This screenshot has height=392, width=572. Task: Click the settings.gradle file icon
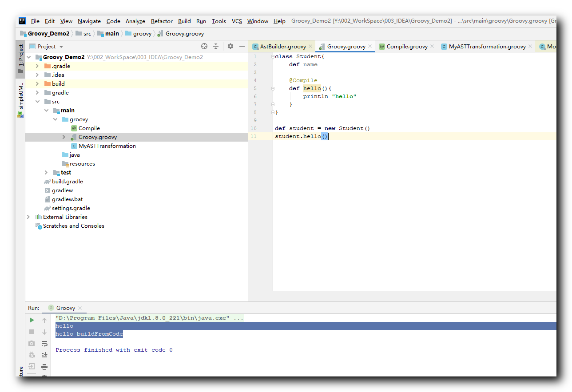(x=48, y=208)
